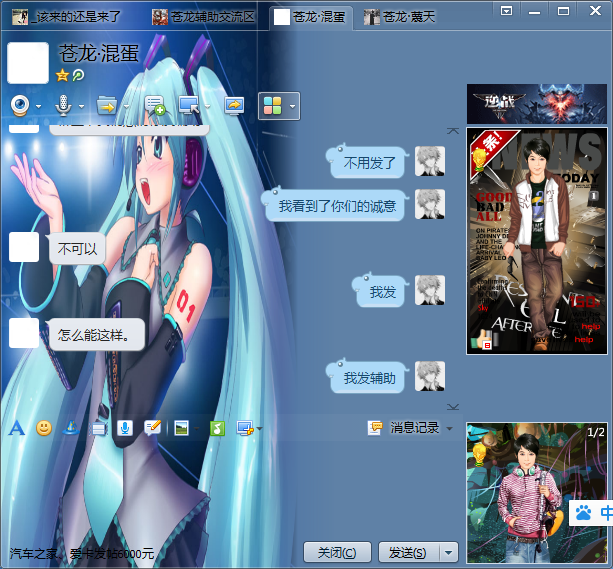
Task: Click the magic emoticon wizard hat icon
Action: 71,428
